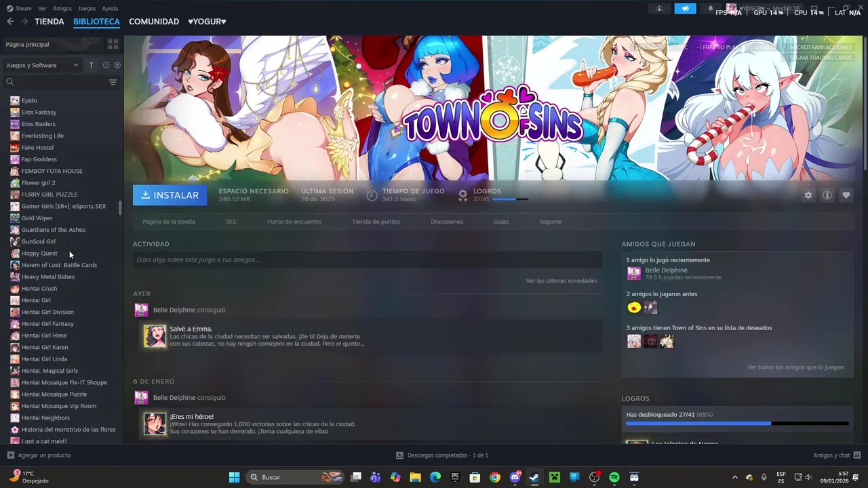Go forward with the right arrow
Screen dimensions: 868x488
click(x=24, y=22)
